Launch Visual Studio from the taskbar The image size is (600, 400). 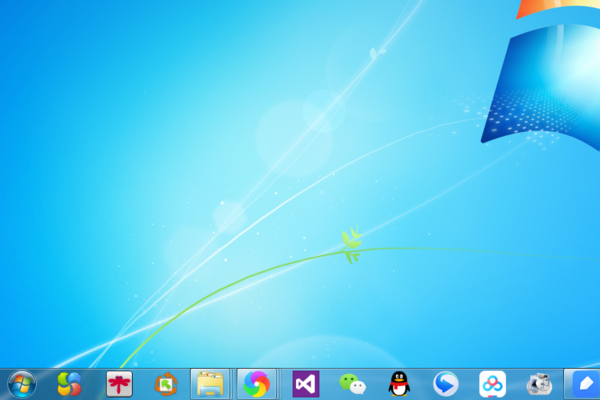pyautogui.click(x=305, y=383)
